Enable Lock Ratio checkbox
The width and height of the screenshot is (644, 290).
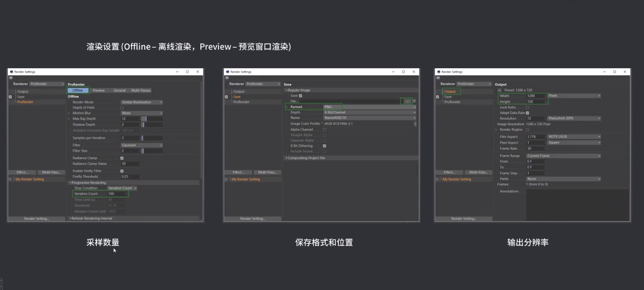coord(527,107)
